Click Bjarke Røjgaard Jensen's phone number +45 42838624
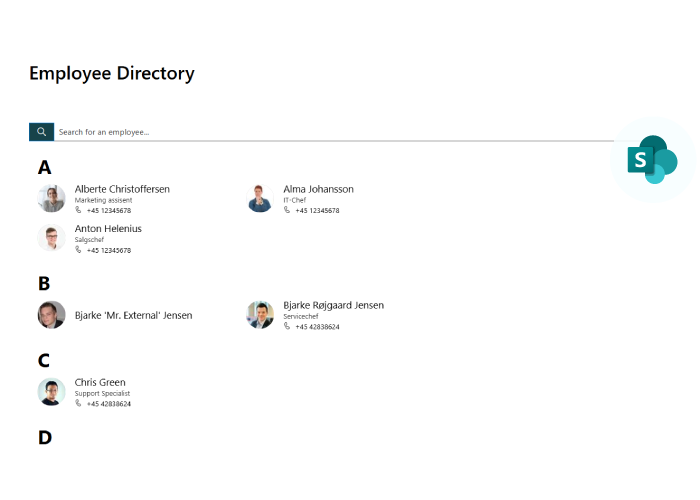Viewport: 700px width, 500px height. [x=317, y=327]
